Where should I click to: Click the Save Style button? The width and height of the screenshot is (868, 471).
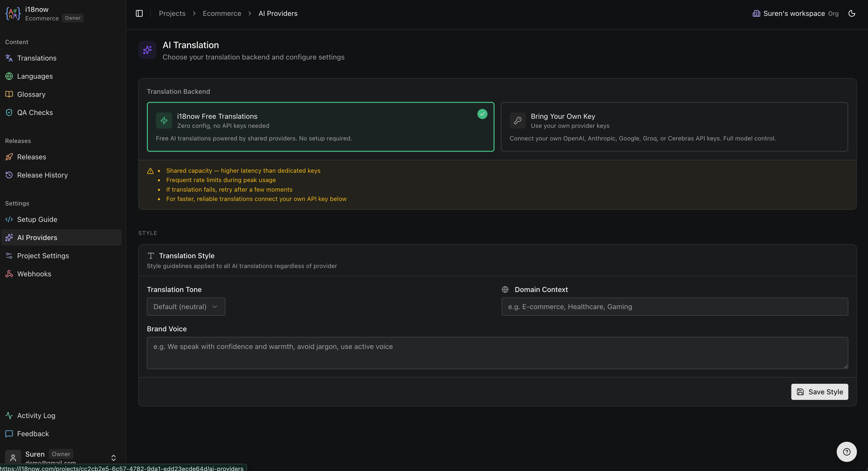tap(819, 392)
